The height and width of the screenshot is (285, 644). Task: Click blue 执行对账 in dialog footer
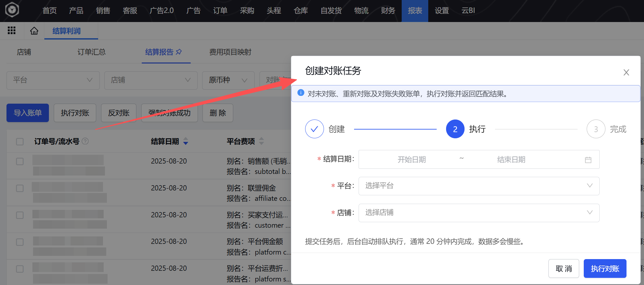pyautogui.click(x=605, y=268)
